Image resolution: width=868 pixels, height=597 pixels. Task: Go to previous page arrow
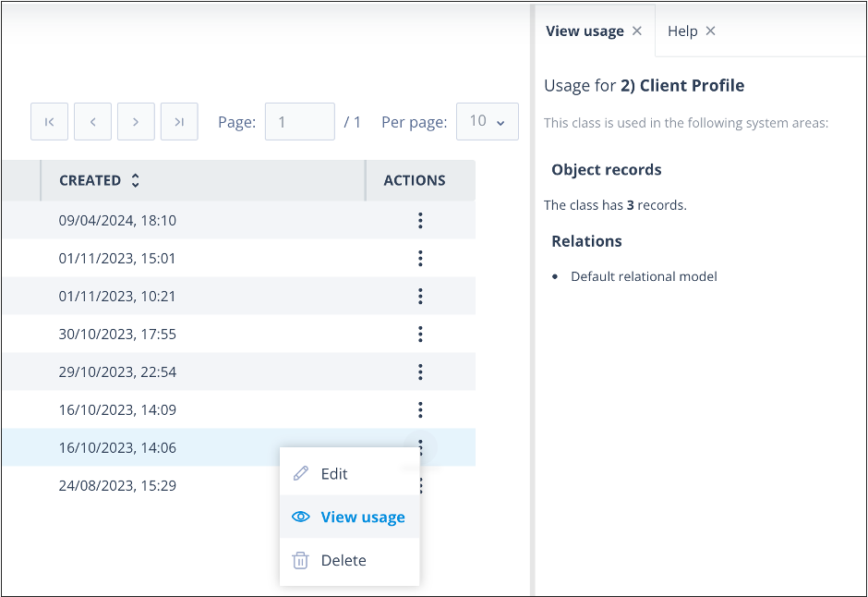[92, 121]
